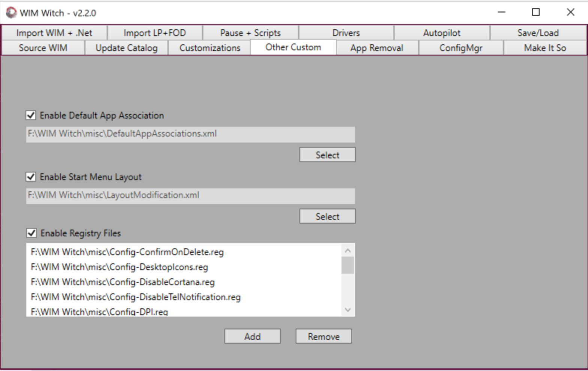Switch to the Make It So tab
This screenshot has height=371, width=588.
click(x=545, y=48)
